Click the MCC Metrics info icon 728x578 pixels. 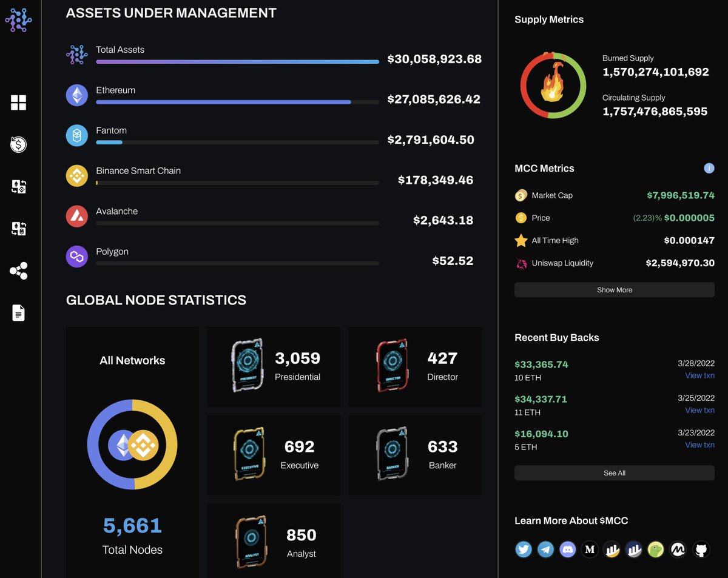[709, 168]
